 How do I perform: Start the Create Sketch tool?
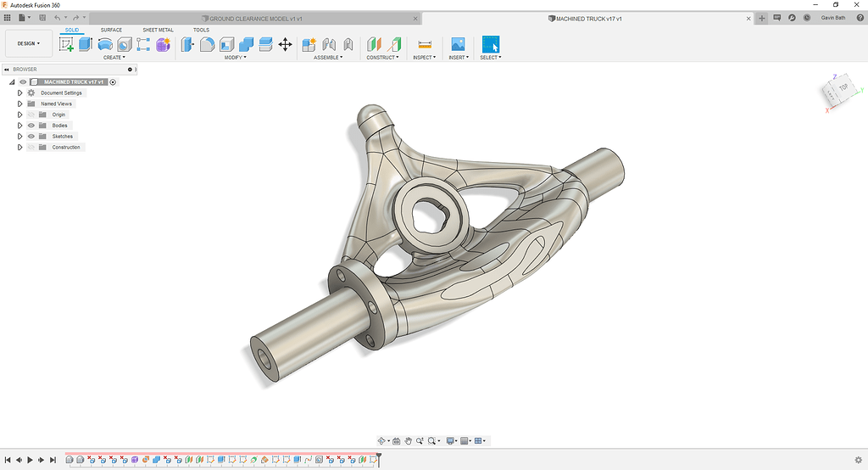point(66,44)
